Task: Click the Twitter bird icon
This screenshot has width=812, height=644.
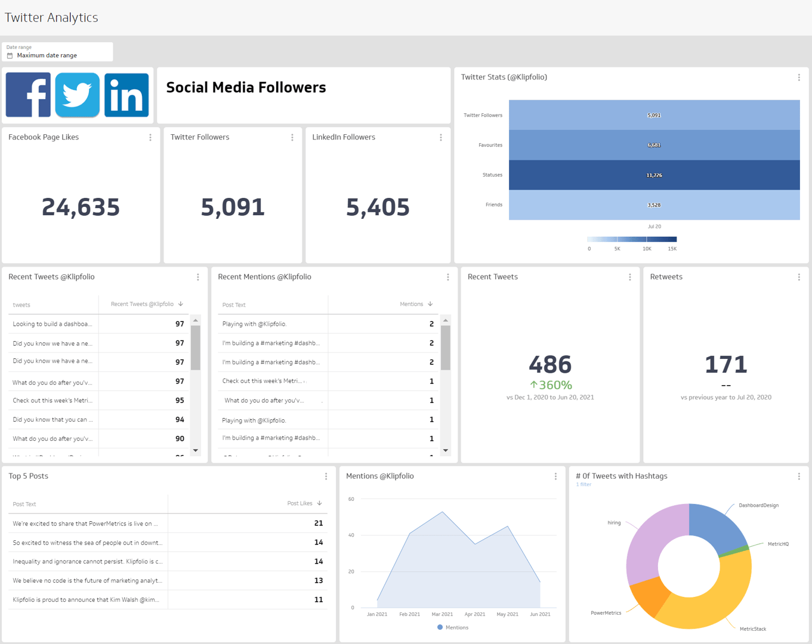Action: 77,95
